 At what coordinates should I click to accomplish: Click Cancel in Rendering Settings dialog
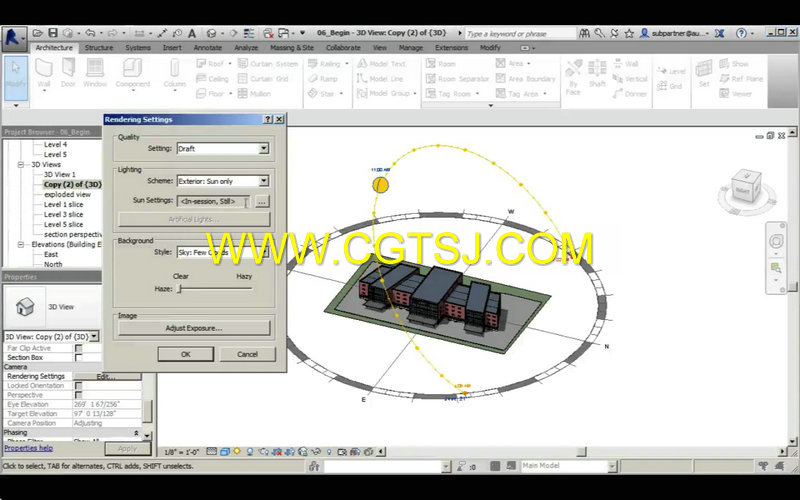click(247, 354)
